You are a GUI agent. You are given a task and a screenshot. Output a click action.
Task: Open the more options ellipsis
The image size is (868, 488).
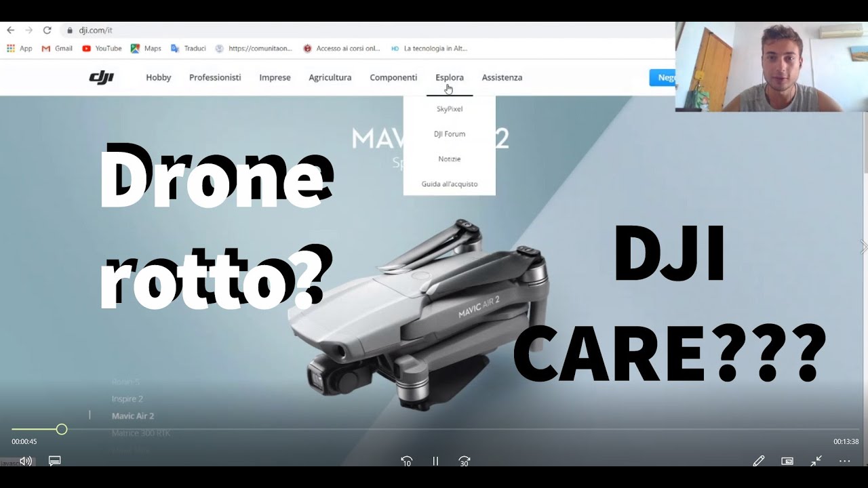pyautogui.click(x=844, y=461)
